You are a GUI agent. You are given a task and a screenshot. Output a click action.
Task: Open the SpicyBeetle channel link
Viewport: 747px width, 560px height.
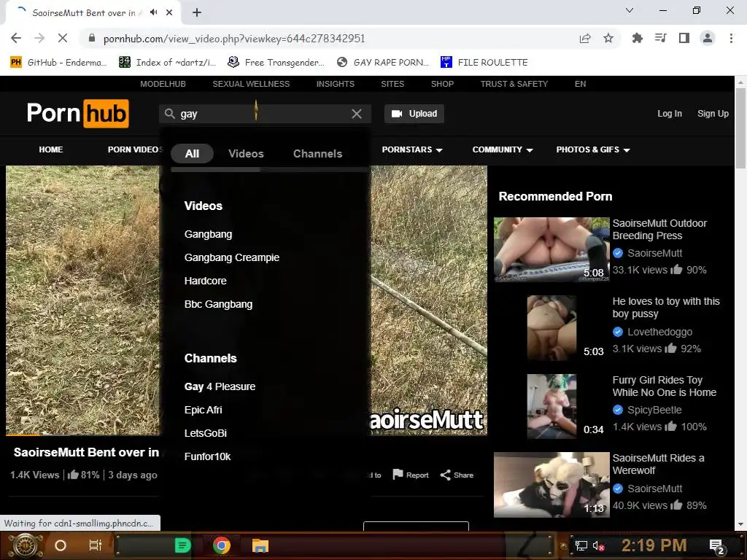654,410
